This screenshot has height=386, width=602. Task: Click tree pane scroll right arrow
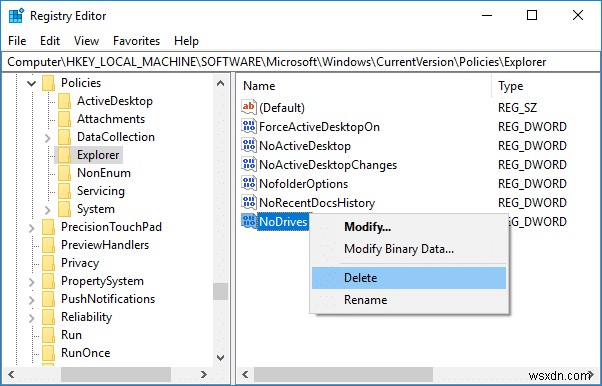[x=204, y=374]
